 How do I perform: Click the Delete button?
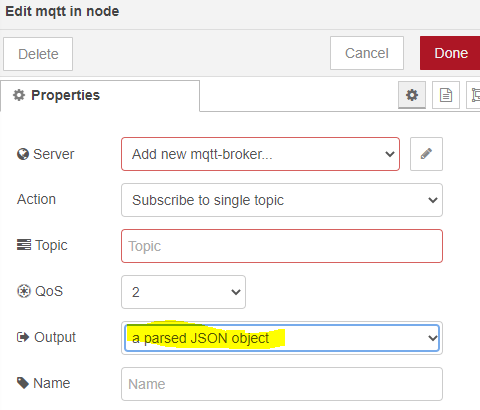(38, 54)
